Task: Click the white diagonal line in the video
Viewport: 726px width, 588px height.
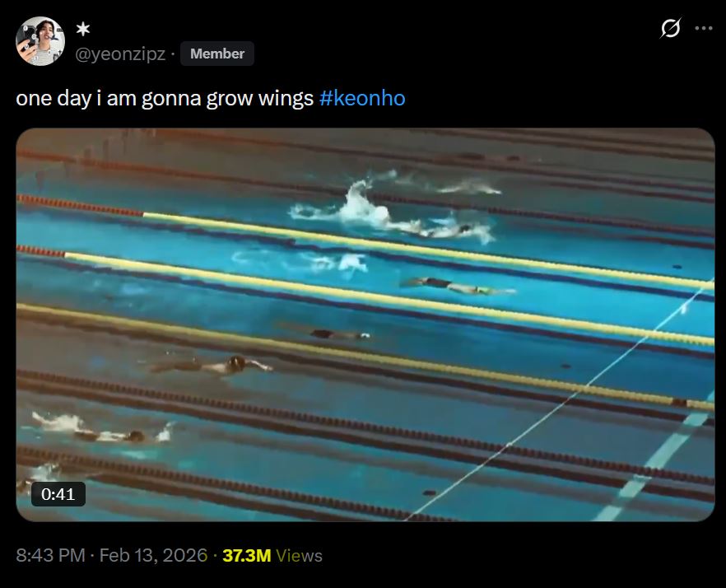Action: click(556, 404)
